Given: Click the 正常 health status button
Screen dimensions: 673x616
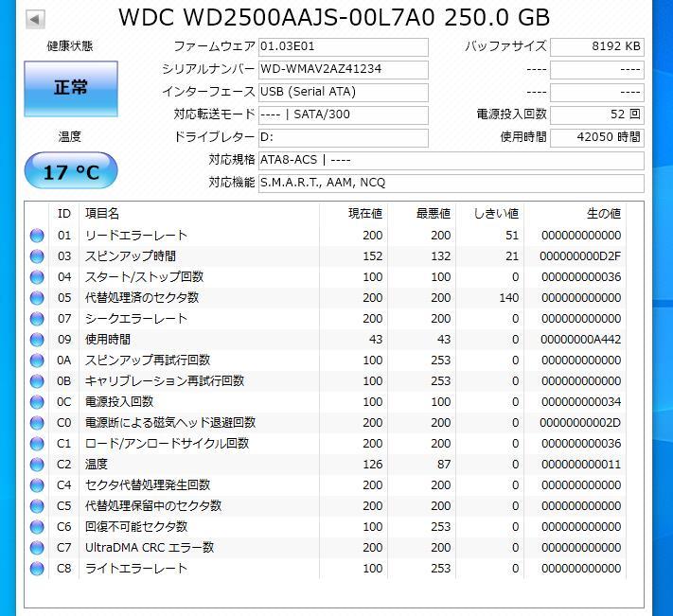Looking at the screenshot, I should coord(71,89).
